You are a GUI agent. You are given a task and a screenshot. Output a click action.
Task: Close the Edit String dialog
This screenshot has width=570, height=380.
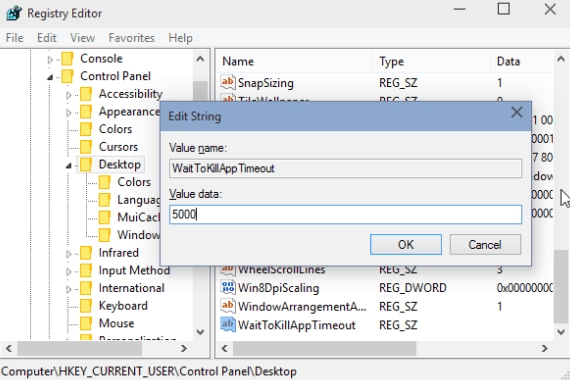(x=516, y=112)
